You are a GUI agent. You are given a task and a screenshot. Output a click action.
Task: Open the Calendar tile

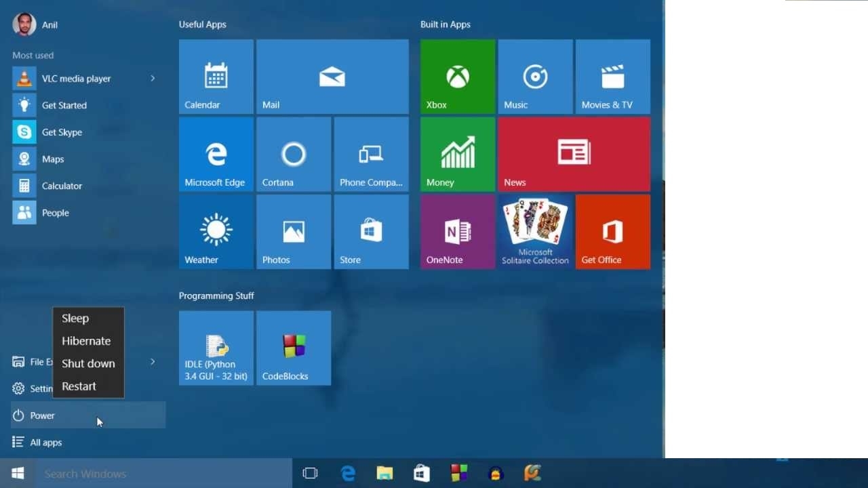coord(216,76)
